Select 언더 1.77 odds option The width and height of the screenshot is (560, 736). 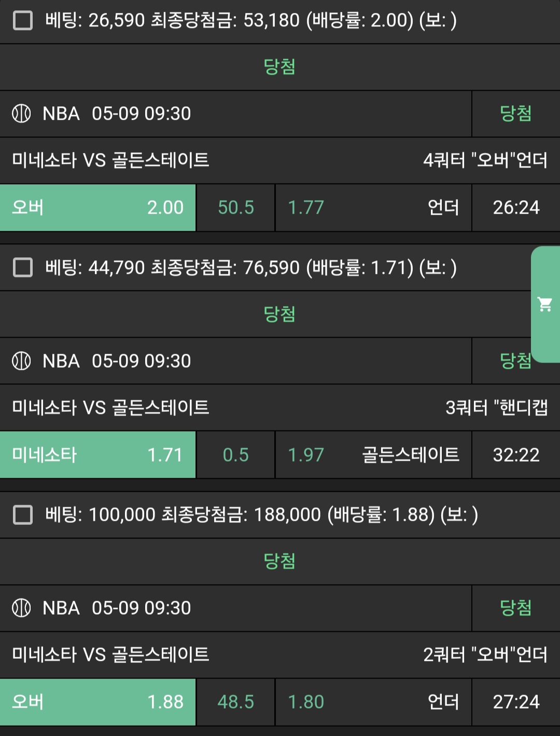(373, 207)
